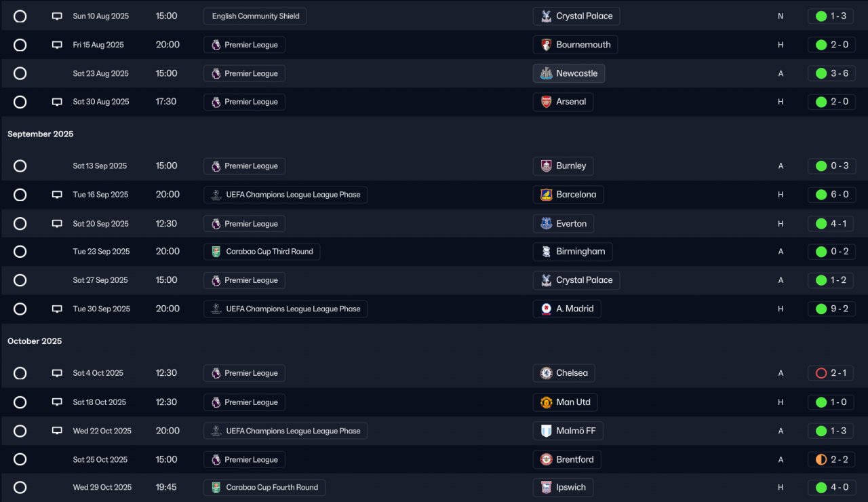Open the English Community Shield competition tag
Screen dimensions: 868x502
click(x=255, y=16)
